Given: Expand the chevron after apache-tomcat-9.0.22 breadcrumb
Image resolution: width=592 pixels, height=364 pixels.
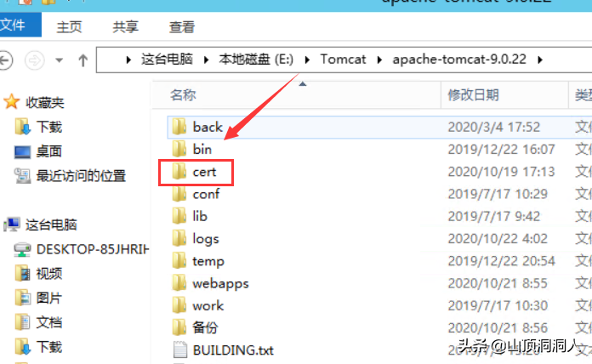Looking at the screenshot, I should tap(540, 60).
